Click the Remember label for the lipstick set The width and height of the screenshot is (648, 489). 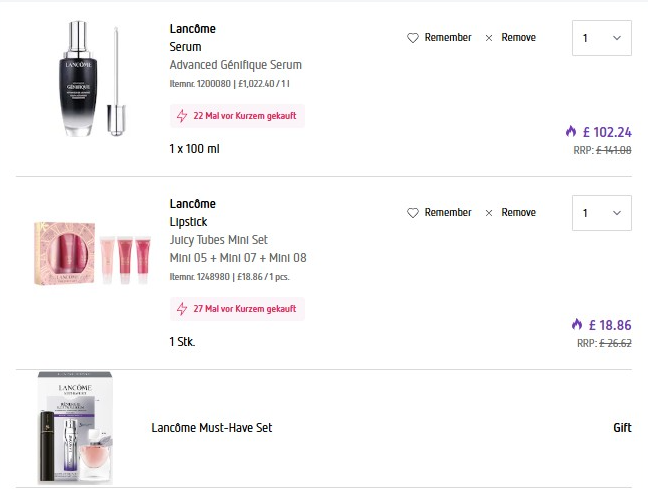pyautogui.click(x=447, y=213)
